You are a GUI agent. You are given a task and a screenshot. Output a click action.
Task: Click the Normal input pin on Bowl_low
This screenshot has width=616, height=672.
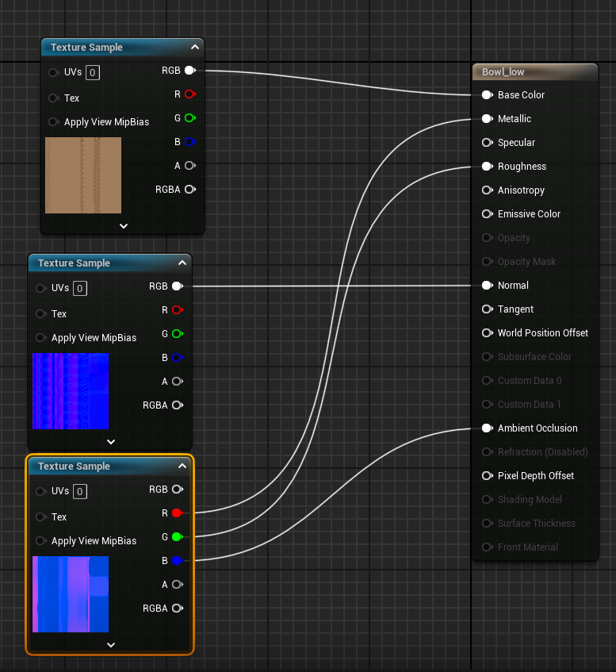488,286
